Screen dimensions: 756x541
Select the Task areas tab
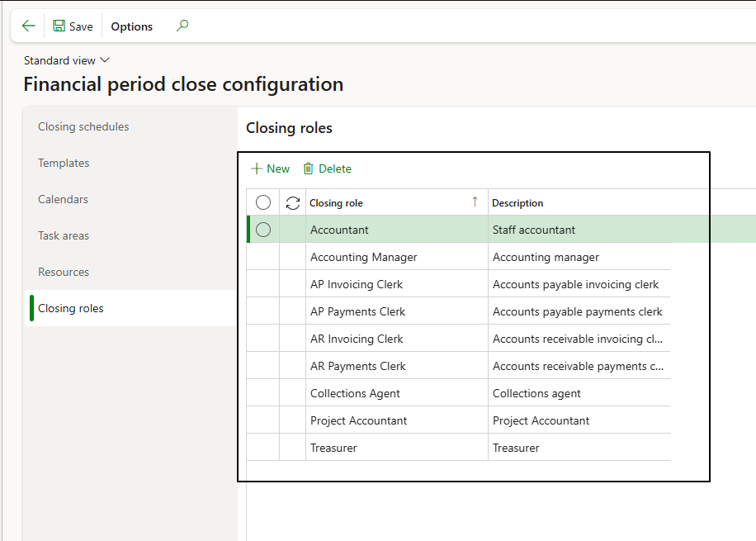pos(64,235)
